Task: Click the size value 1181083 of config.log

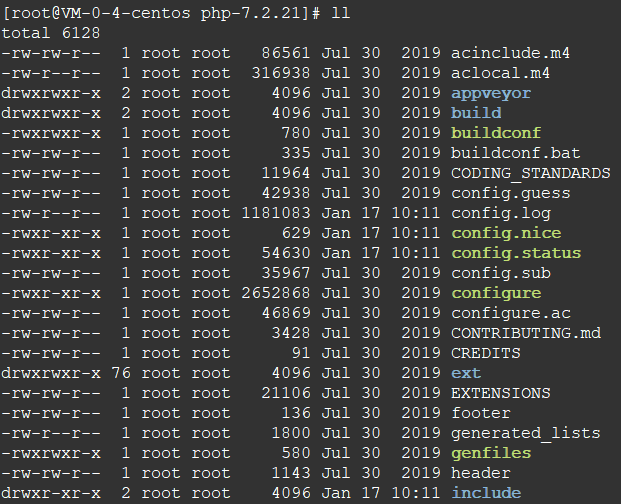Action: click(276, 213)
